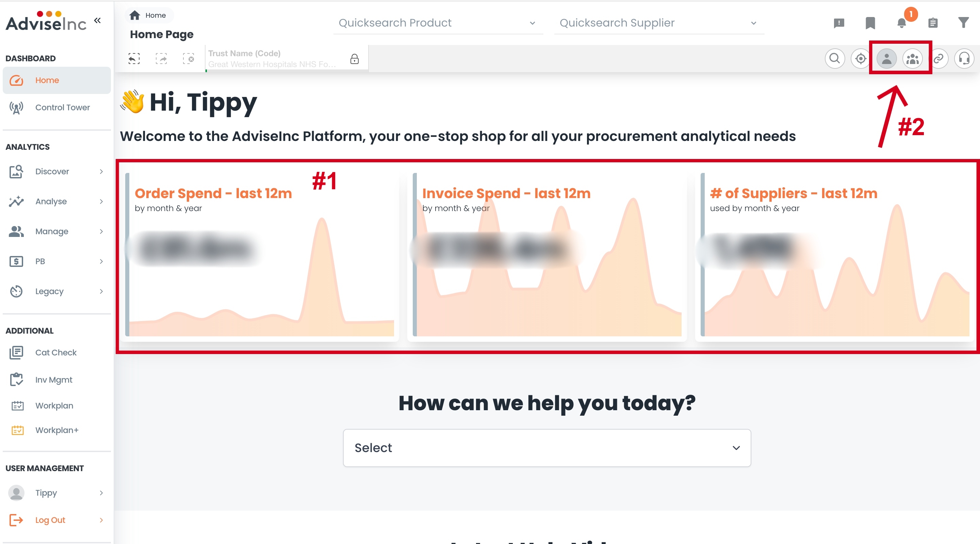
Task: Click the filter funnel icon
Action: [963, 23]
